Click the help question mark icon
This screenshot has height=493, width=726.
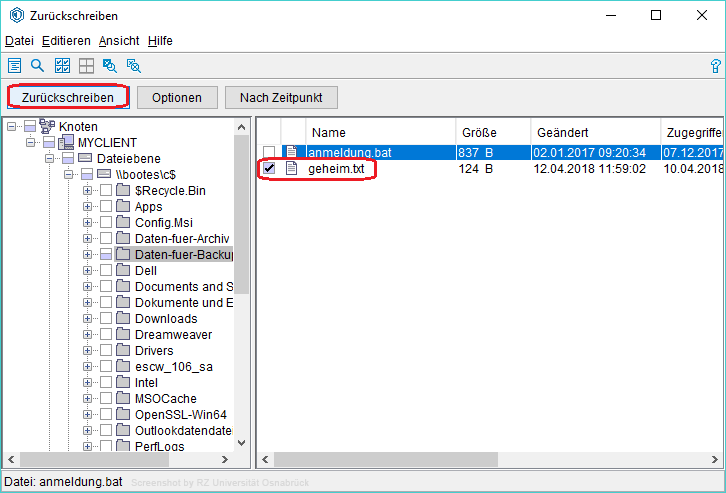[715, 66]
